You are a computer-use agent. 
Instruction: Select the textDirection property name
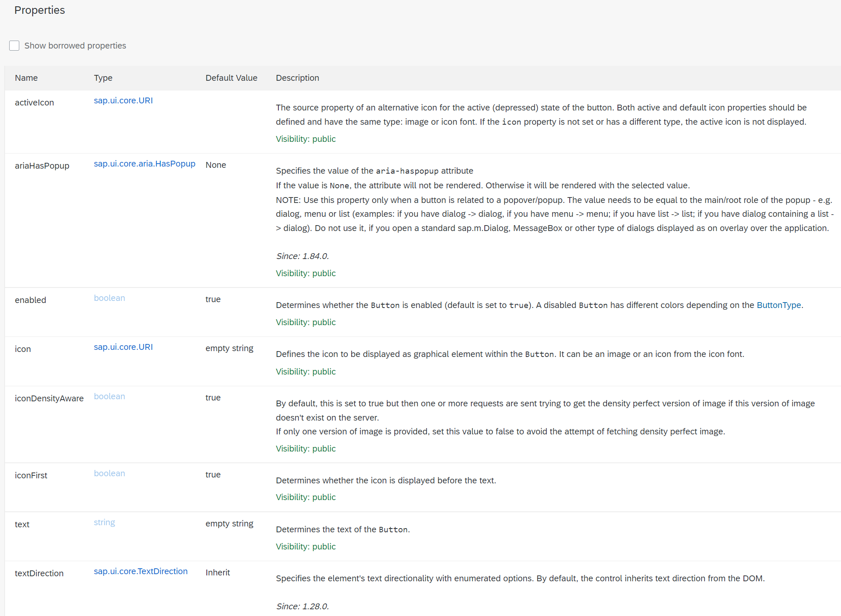[x=39, y=573]
